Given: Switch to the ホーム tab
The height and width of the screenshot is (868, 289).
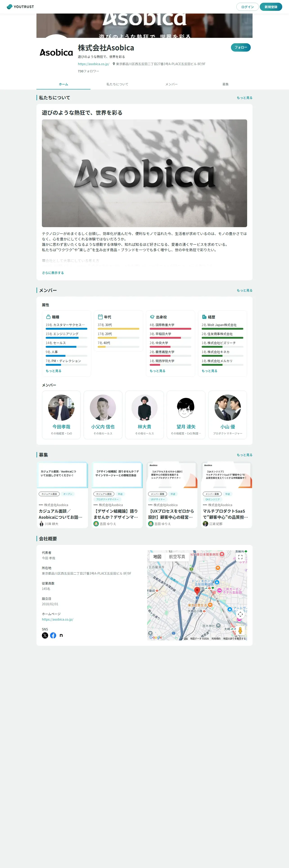Looking at the screenshot, I should 63,84.
